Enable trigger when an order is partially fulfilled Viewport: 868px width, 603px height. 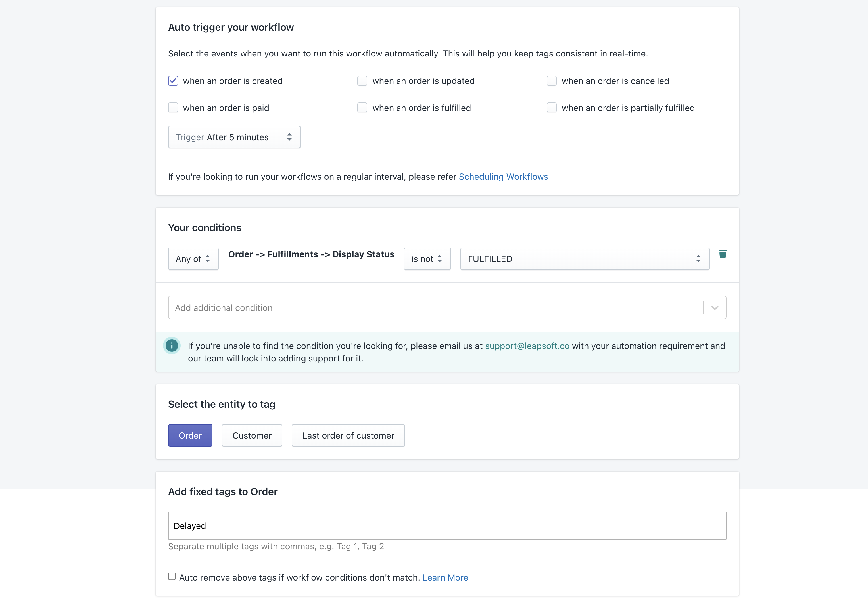click(551, 108)
